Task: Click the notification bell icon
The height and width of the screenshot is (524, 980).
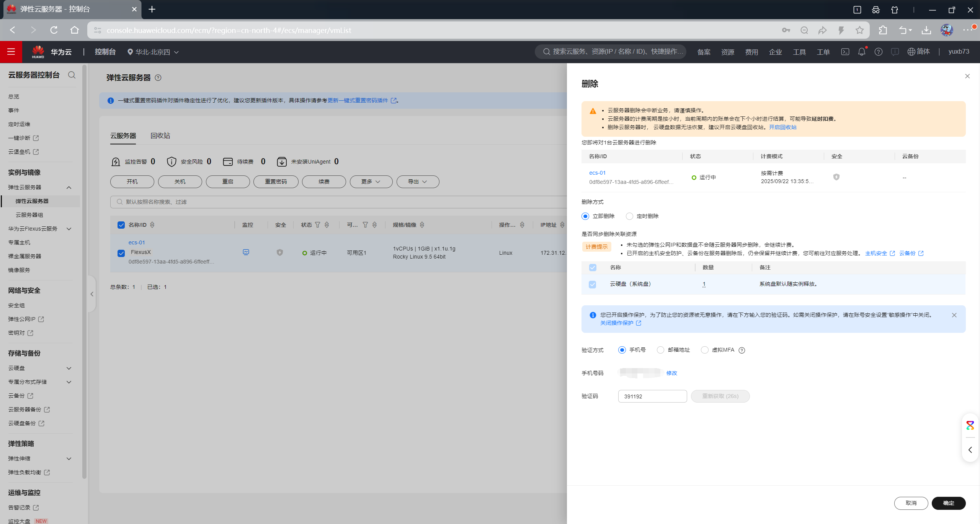Action: point(861,52)
